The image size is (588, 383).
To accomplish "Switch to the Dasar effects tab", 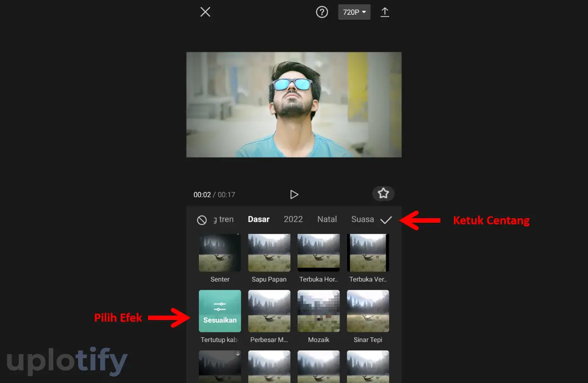I will (x=259, y=220).
